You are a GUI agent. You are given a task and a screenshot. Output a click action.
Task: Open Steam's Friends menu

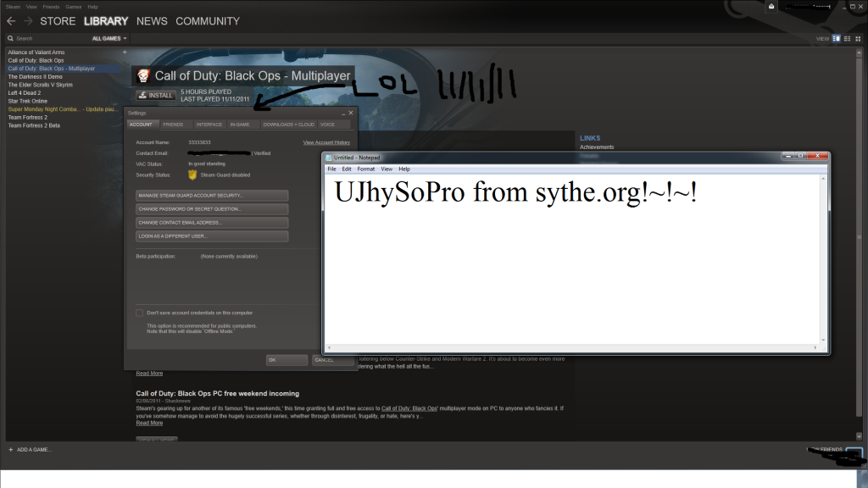(51, 7)
